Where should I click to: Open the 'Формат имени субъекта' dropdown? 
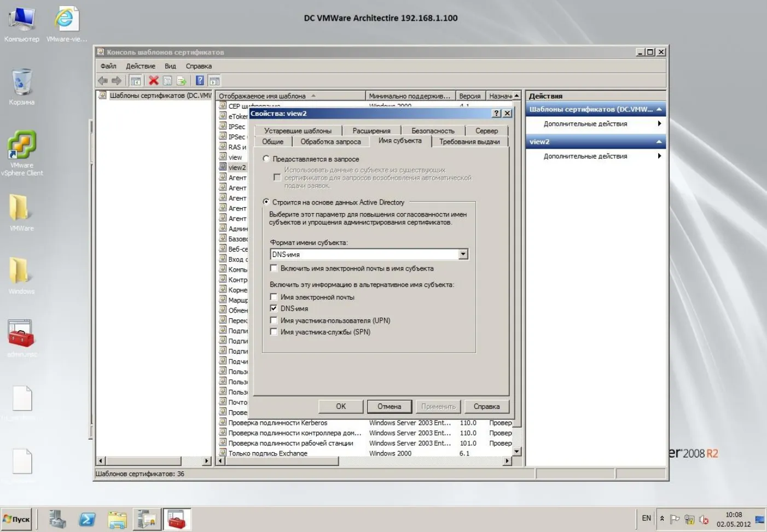click(x=463, y=254)
